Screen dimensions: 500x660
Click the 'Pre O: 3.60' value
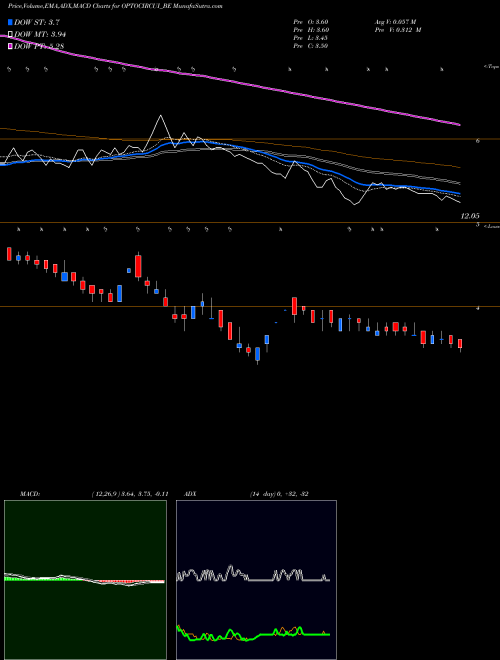tap(311, 21)
